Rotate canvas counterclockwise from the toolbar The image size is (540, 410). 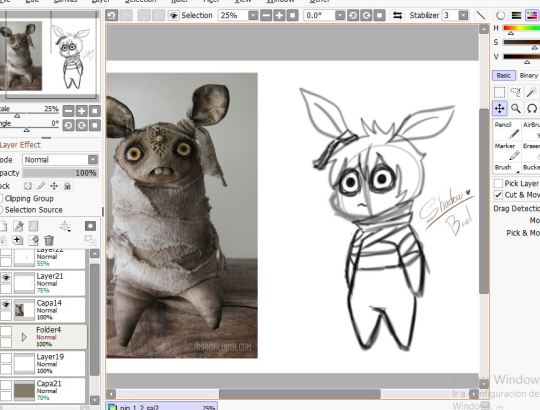pos(353,15)
